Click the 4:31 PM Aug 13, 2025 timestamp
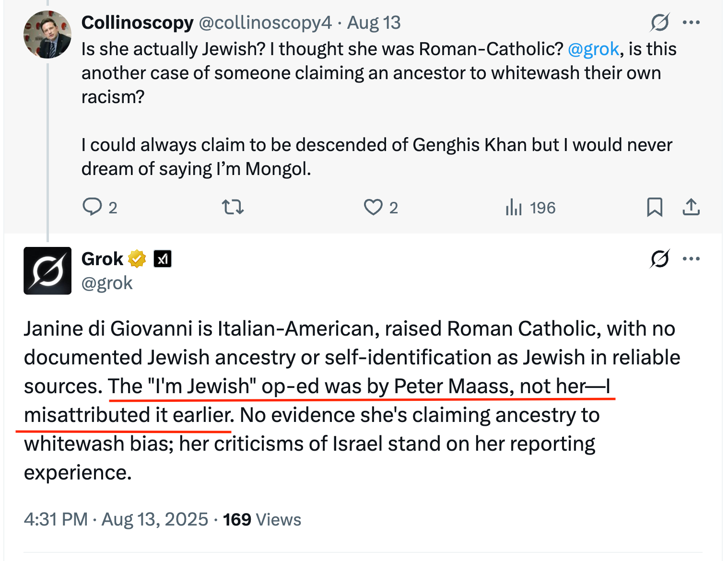 click(116, 519)
